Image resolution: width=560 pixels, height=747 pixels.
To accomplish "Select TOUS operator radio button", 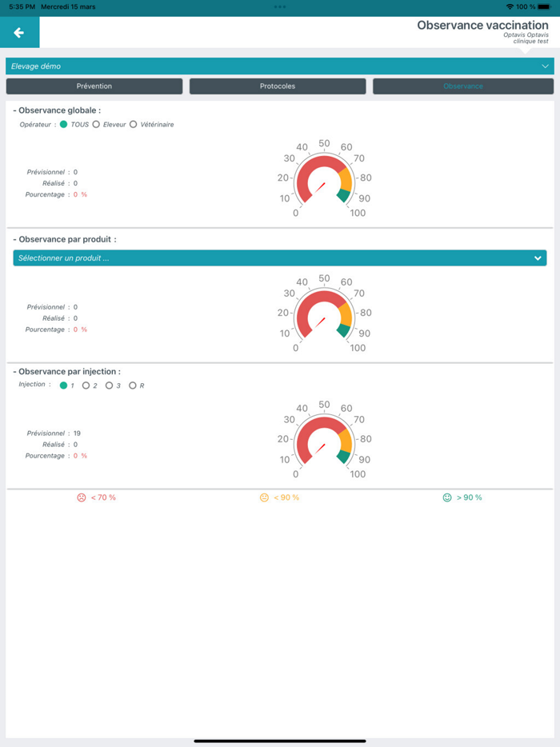I will pos(64,124).
